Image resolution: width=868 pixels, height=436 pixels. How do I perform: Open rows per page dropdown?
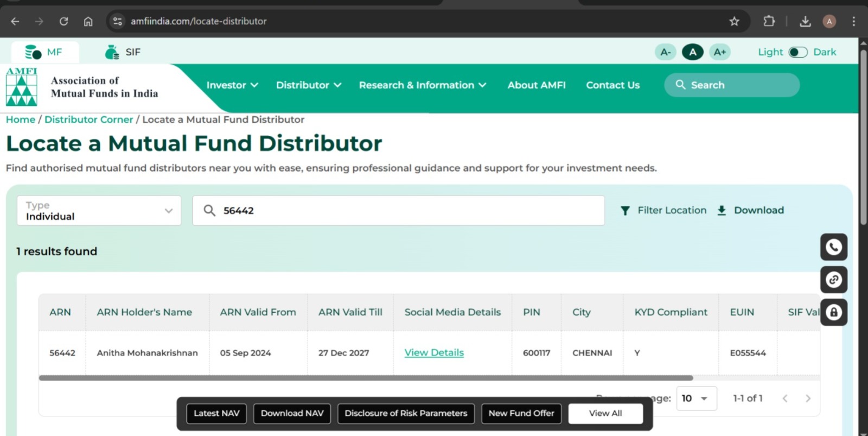(697, 399)
